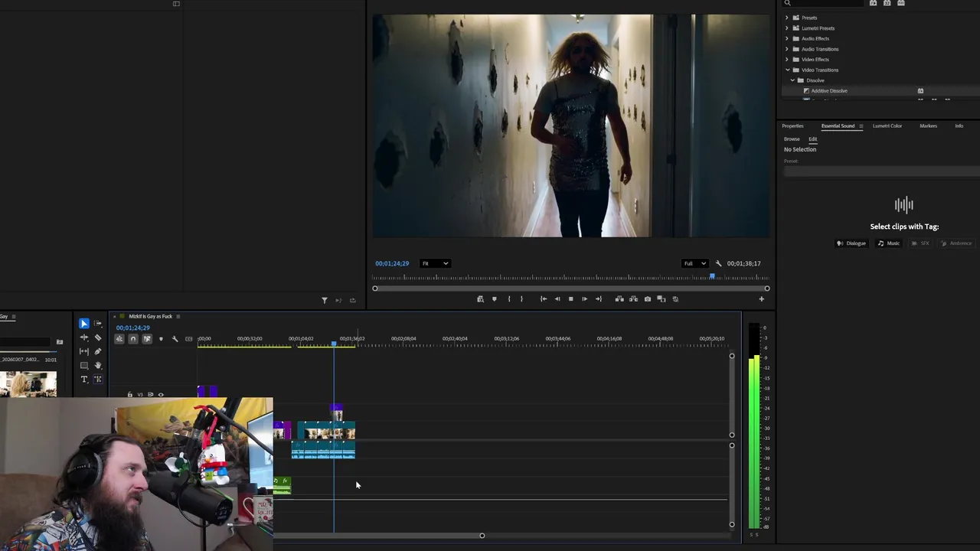Go to Out point
This screenshot has width=980, height=551.
tap(599, 299)
